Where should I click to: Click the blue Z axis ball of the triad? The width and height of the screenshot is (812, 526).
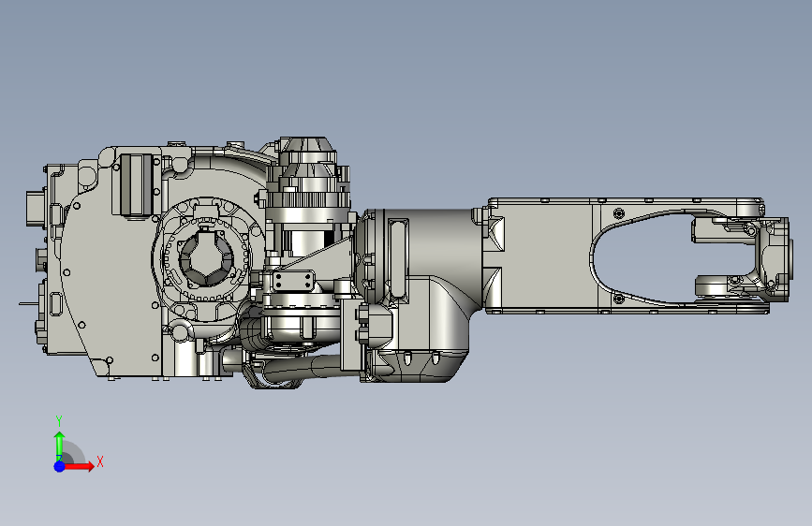59,466
